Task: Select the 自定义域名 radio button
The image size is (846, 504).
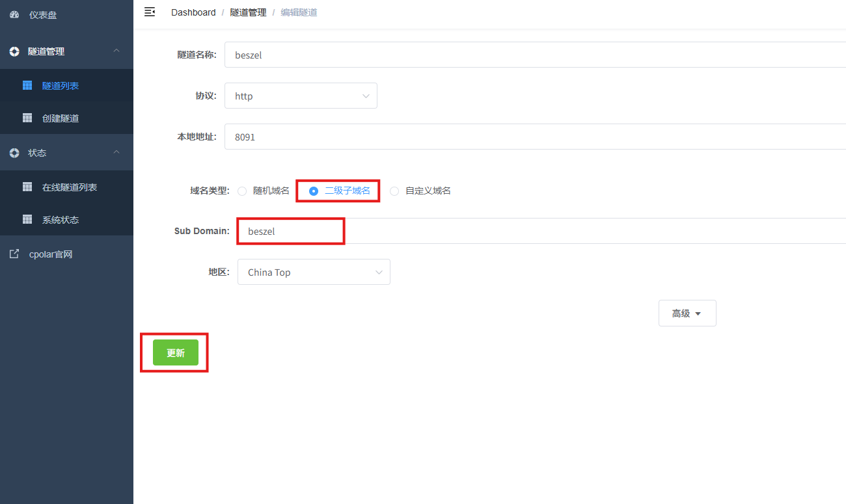Action: tap(394, 191)
